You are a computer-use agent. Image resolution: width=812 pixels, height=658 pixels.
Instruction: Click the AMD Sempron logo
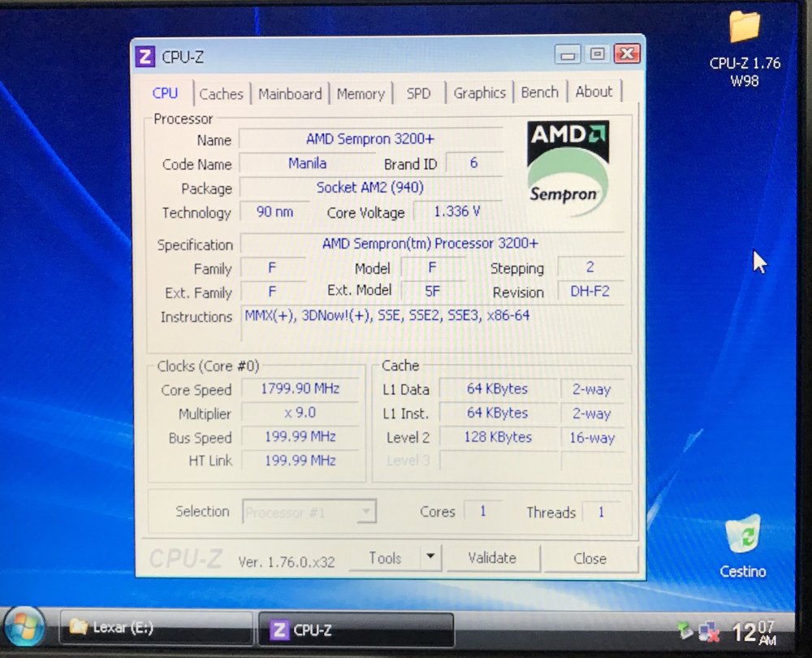[568, 168]
